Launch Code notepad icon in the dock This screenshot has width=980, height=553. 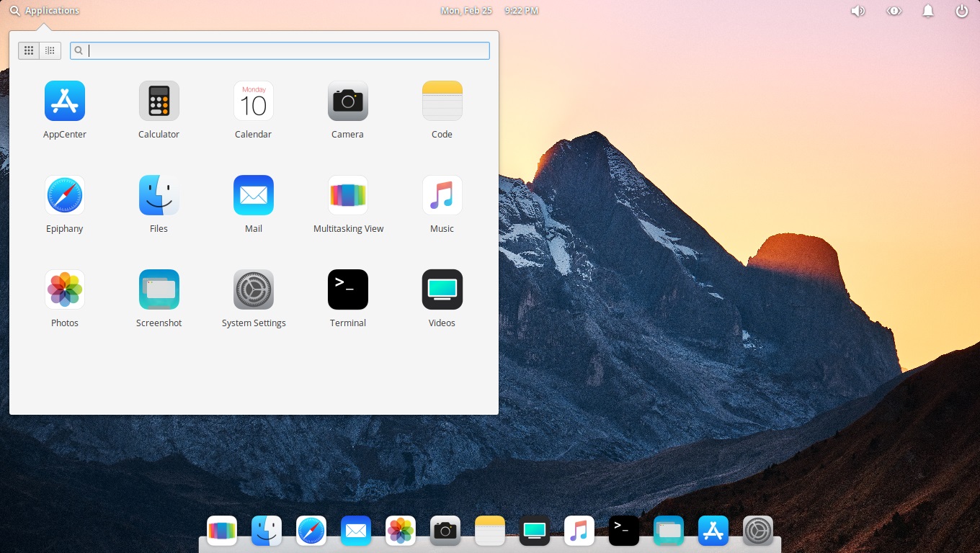click(x=490, y=531)
